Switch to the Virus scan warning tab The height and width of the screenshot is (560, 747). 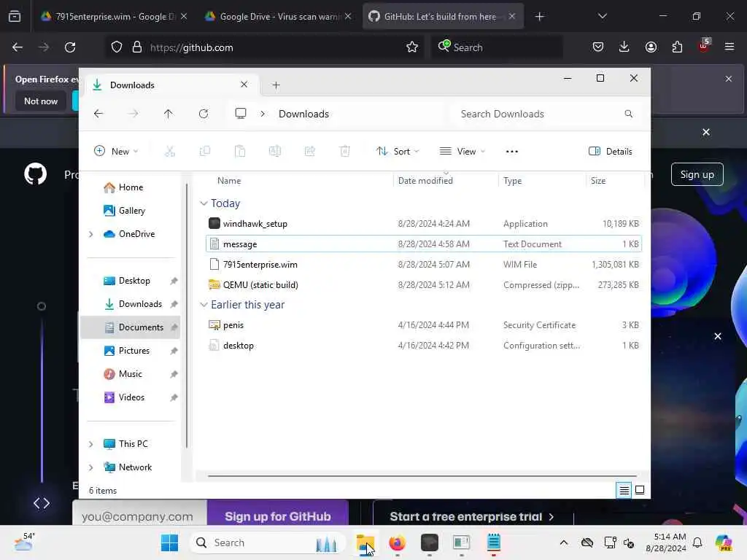tap(279, 16)
